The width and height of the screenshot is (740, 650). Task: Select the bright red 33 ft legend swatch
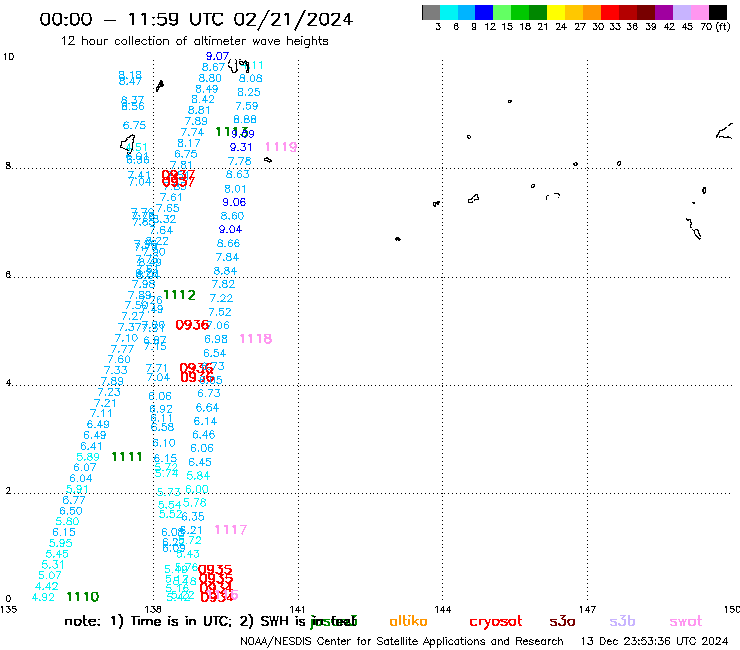(610, 12)
